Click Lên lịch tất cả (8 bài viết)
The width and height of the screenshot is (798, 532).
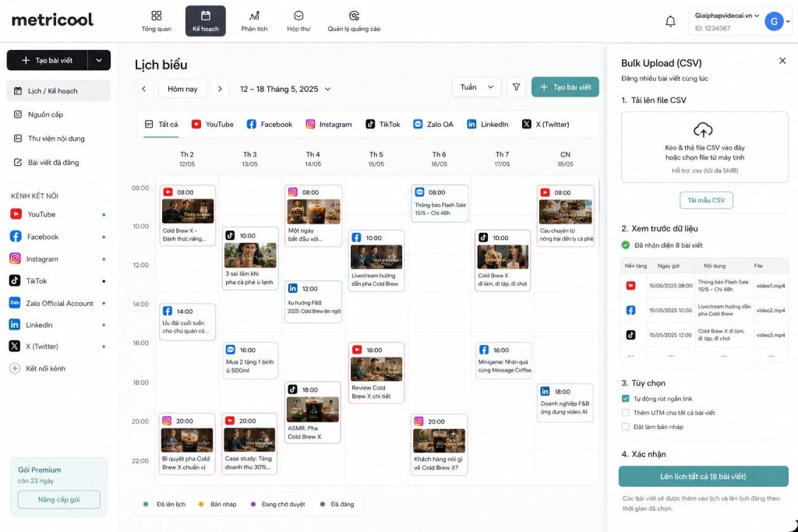tap(703, 477)
